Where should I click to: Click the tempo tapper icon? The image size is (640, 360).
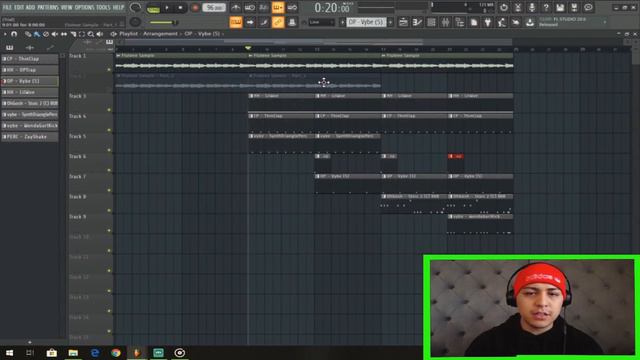tap(502, 22)
